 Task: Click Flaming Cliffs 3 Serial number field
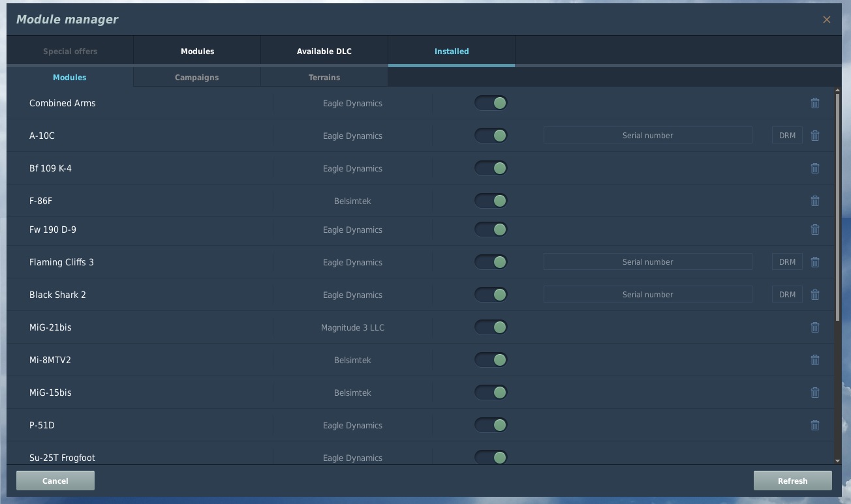(x=648, y=262)
